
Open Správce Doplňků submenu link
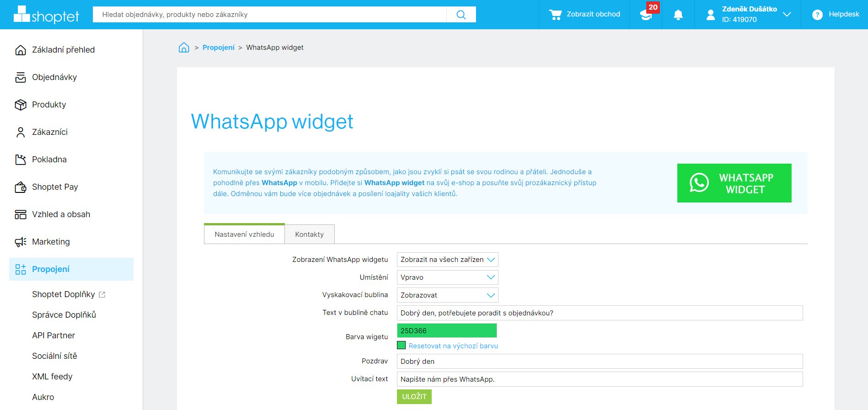[x=64, y=315]
